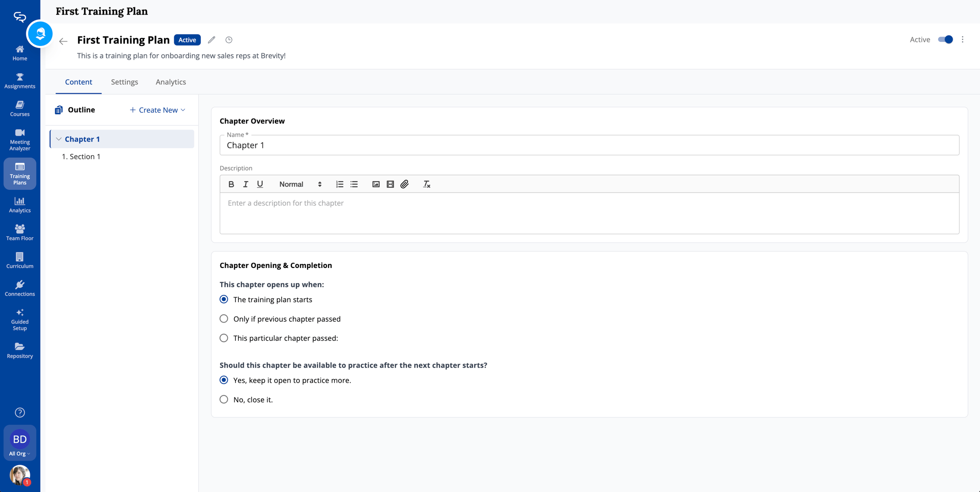The image size is (980, 492).
Task: Open Create New dropdown
Action: [x=157, y=110]
